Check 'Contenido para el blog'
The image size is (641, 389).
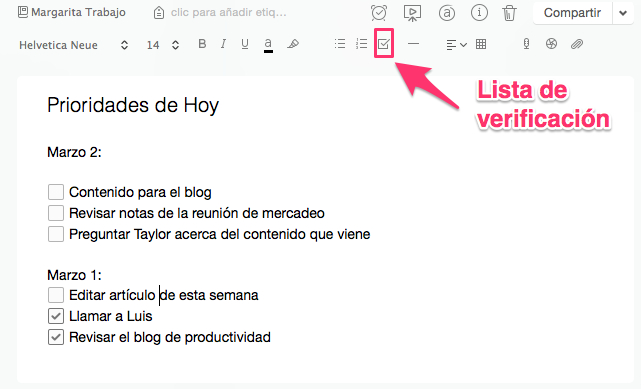[56, 192]
